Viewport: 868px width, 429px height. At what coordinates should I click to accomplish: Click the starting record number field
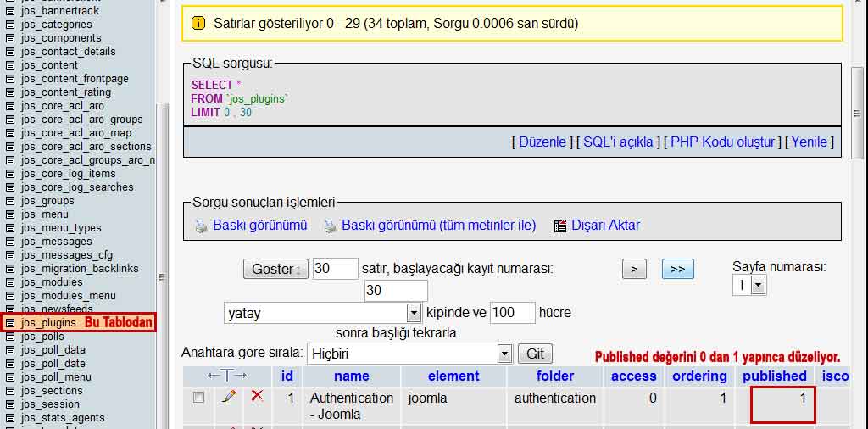pyautogui.click(x=396, y=291)
